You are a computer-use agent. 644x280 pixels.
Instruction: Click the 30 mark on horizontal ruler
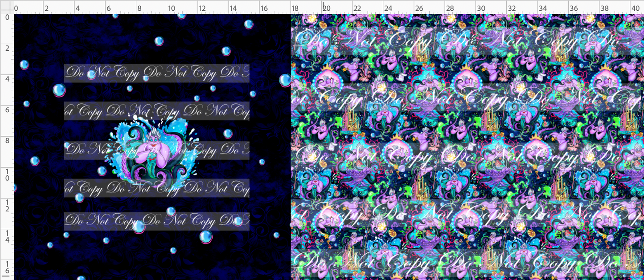point(481,8)
